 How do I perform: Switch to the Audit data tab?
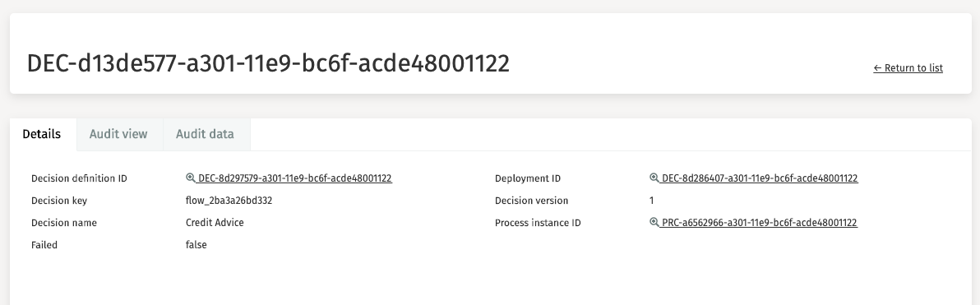click(x=205, y=134)
